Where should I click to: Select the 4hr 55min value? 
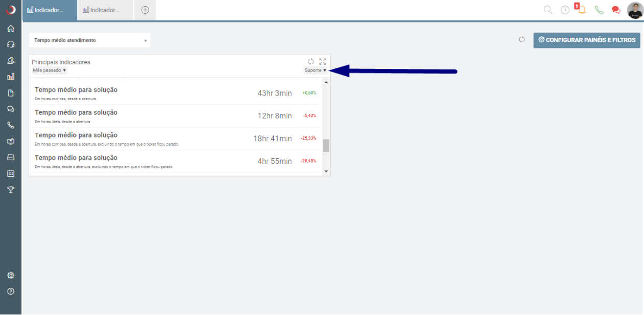tap(274, 161)
